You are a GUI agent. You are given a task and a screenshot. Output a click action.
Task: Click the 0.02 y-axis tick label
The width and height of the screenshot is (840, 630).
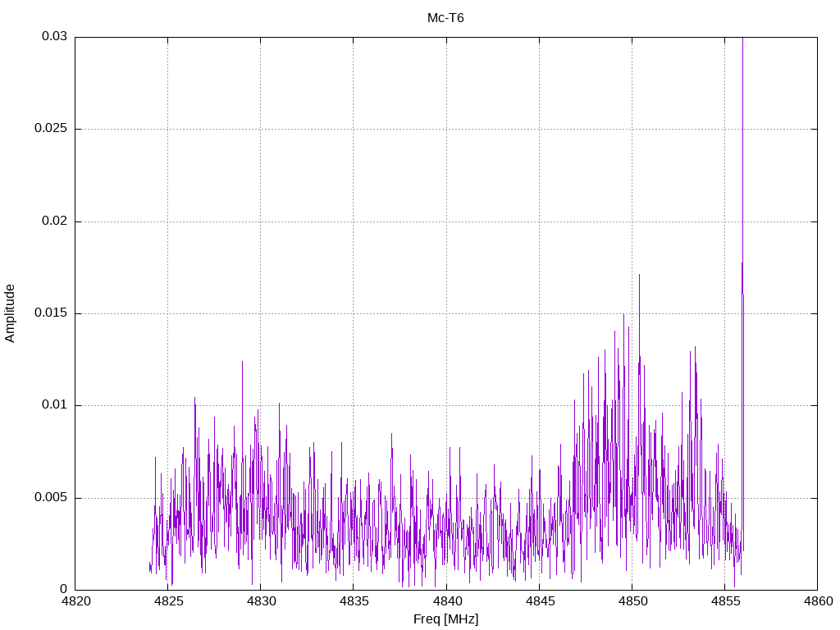(55, 221)
